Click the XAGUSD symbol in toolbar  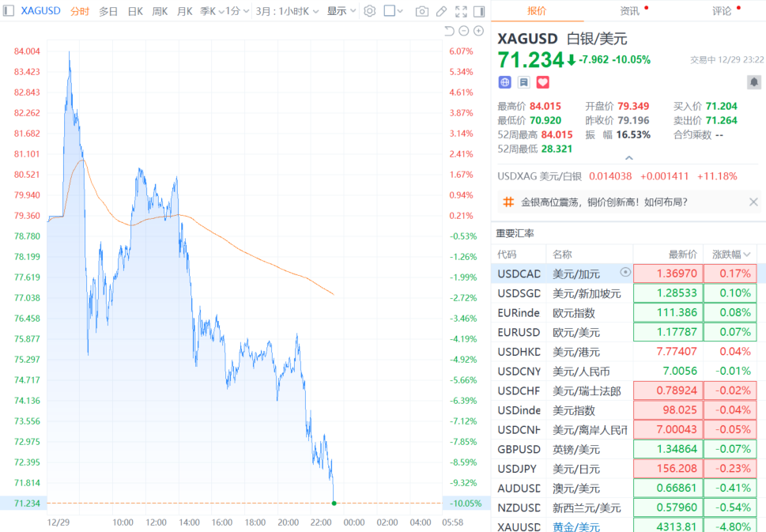(40, 11)
